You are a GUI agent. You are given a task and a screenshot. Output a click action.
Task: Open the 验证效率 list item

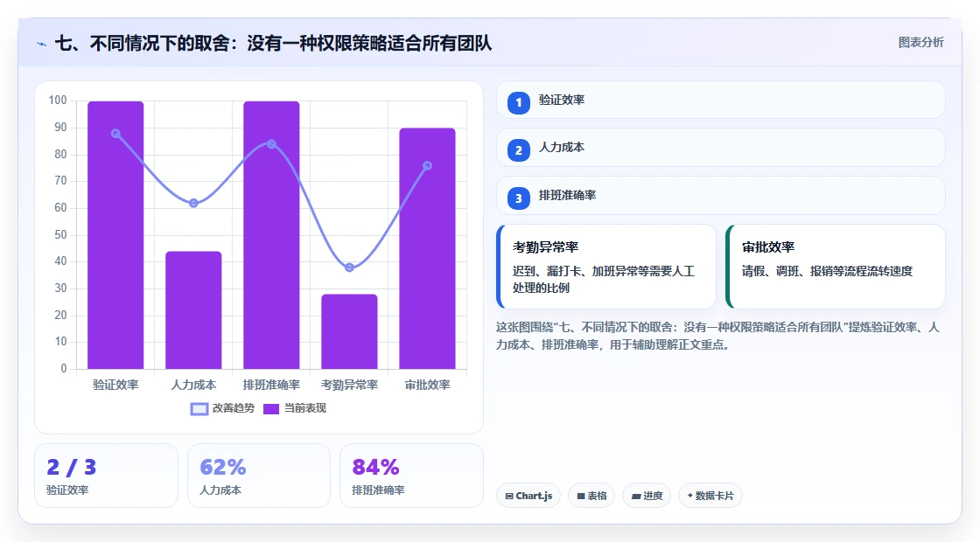[x=721, y=100]
